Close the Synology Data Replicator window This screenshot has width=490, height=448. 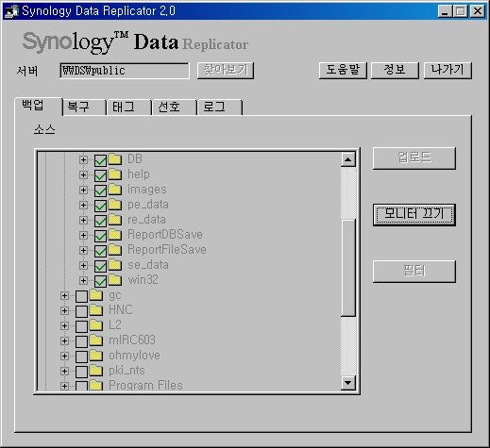pos(478,11)
